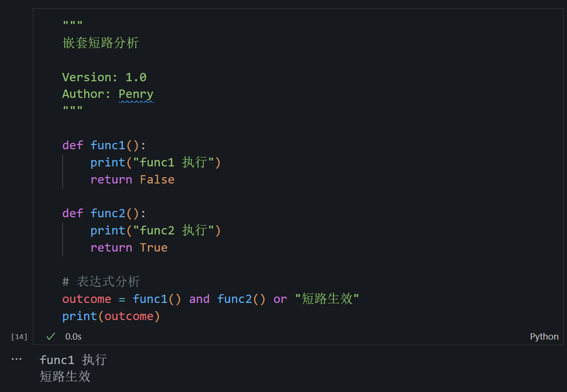Click the squiggly-underlined author name Penry
Screen dimensions: 567x392
136,94
